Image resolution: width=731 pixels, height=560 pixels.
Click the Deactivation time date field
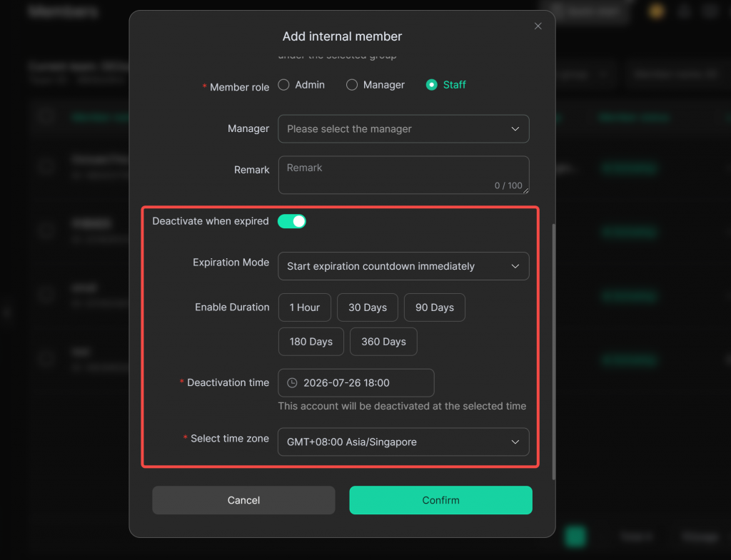[x=356, y=383]
